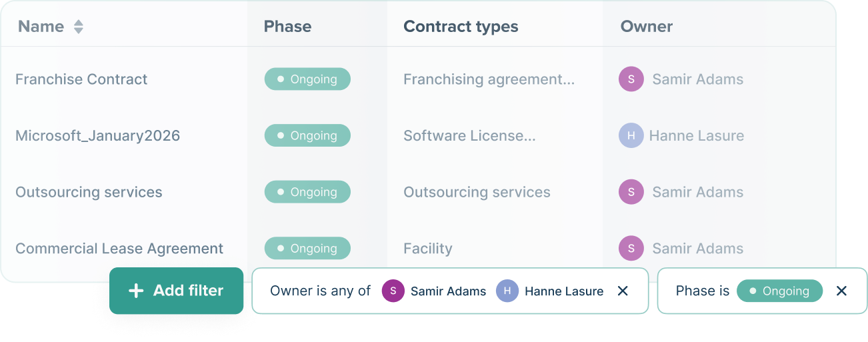Open the Franchise Contract entry

(81, 79)
